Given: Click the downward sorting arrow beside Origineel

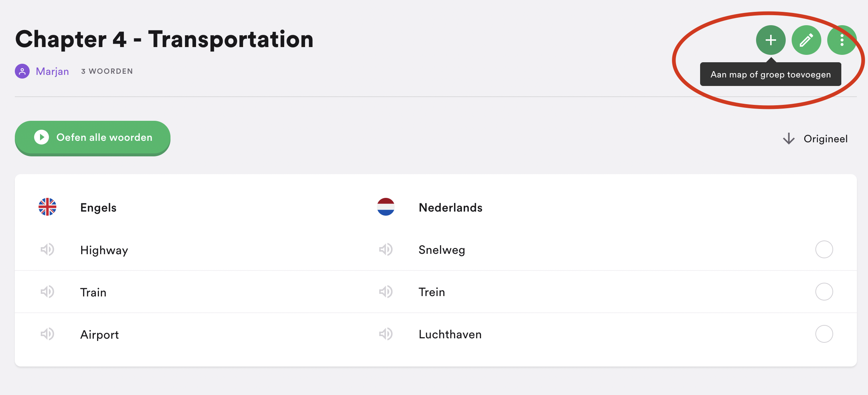Looking at the screenshot, I should pos(789,139).
